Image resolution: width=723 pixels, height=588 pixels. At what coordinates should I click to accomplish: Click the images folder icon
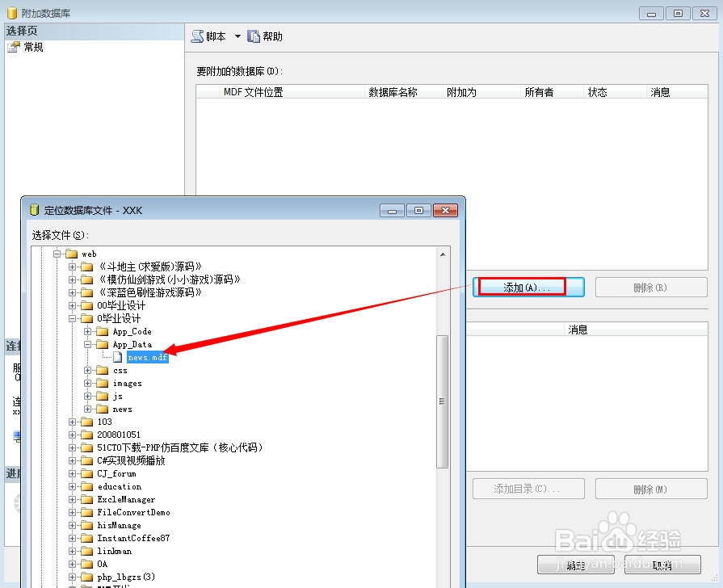coord(103,383)
